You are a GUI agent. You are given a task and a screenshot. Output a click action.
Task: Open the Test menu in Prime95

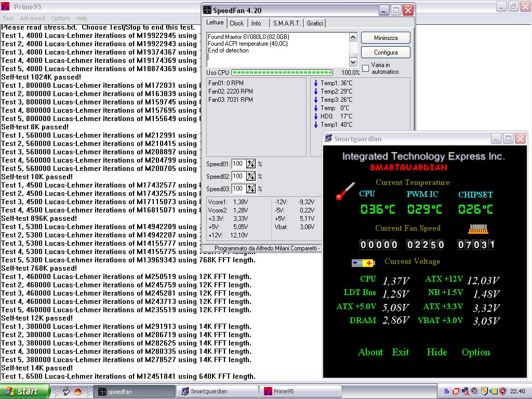[8, 18]
